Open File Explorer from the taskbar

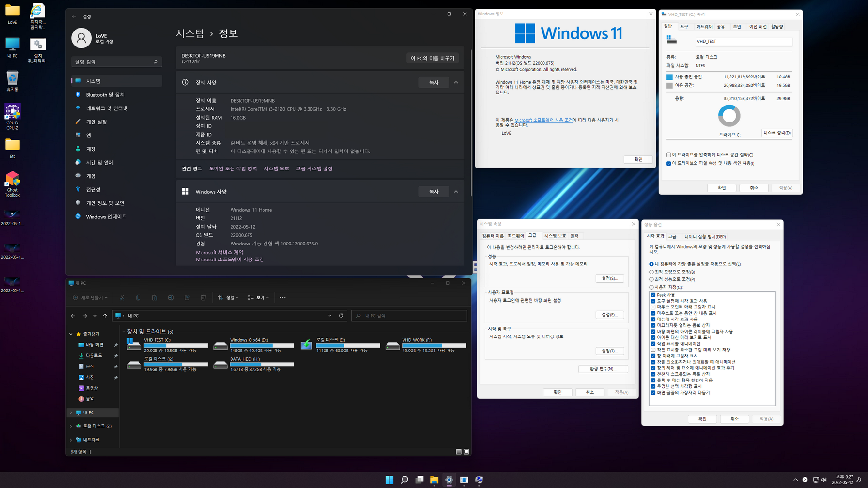click(434, 480)
